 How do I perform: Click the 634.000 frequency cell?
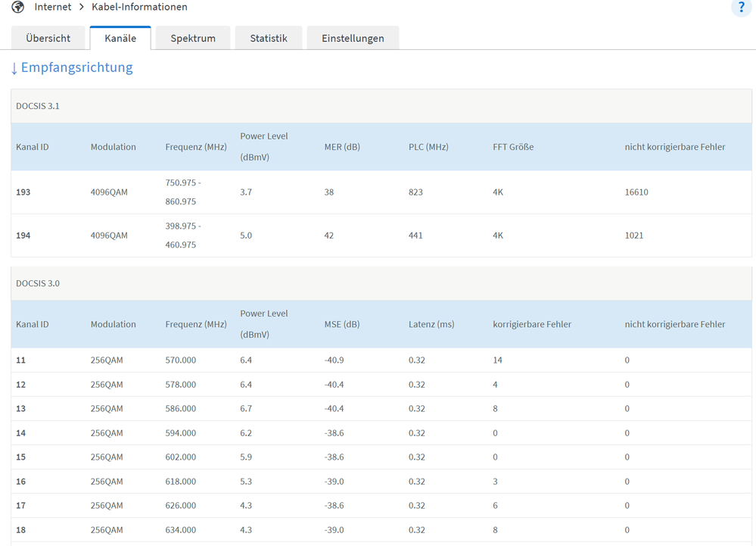[181, 530]
